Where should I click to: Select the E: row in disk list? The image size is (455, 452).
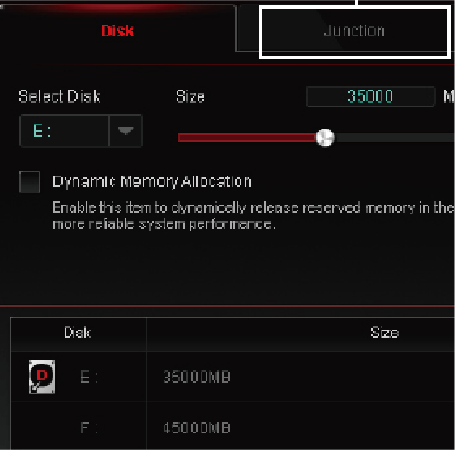[233, 377]
